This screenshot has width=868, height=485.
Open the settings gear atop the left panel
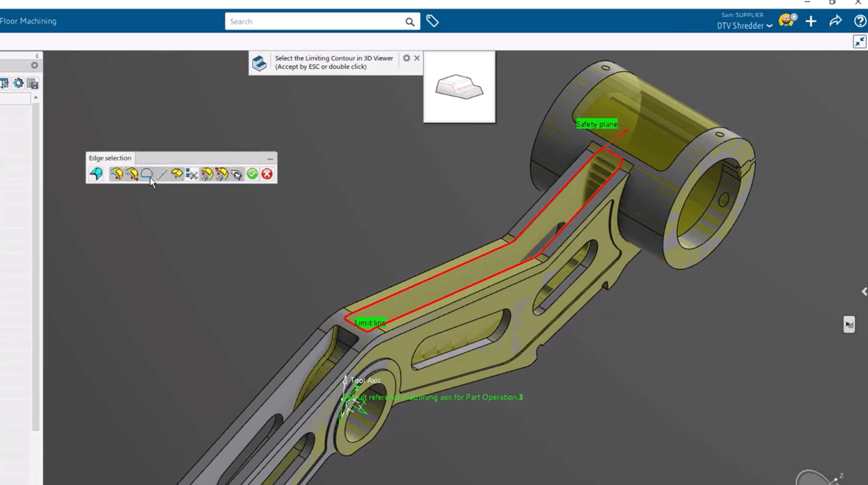pyautogui.click(x=34, y=65)
